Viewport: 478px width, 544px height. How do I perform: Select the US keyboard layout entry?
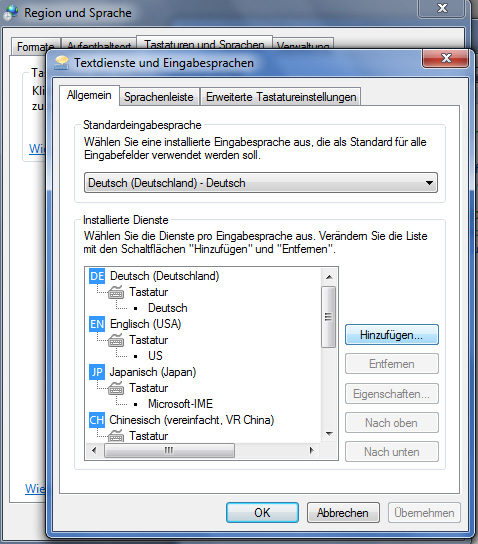click(x=155, y=356)
